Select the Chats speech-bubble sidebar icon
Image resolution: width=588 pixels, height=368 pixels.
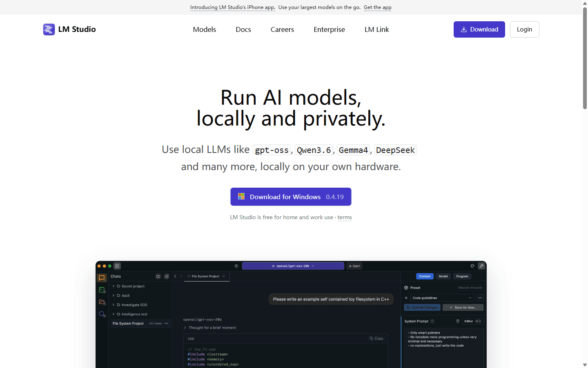pos(102,278)
